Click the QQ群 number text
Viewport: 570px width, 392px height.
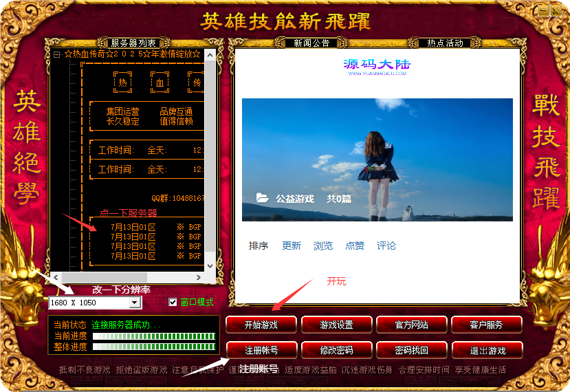tap(178, 198)
